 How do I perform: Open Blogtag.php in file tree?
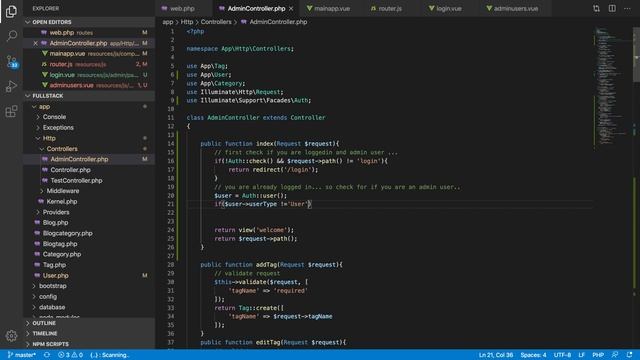click(89, 244)
